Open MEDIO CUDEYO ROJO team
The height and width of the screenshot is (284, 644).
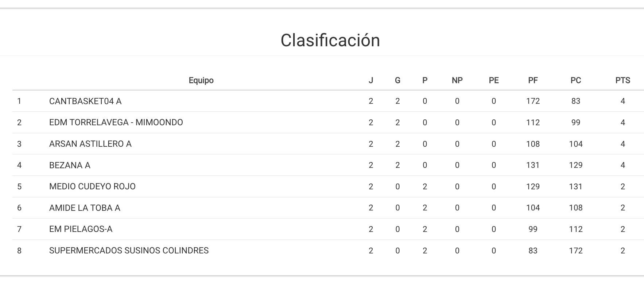(x=92, y=186)
